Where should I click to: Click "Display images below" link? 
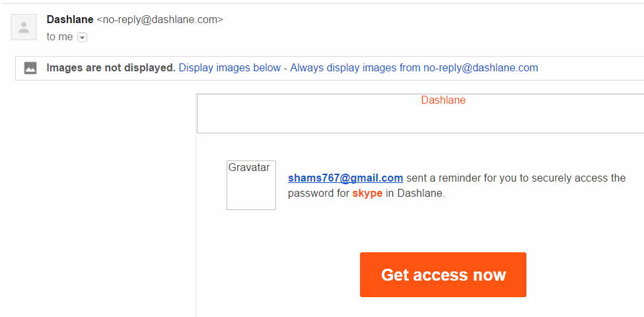[x=230, y=67]
